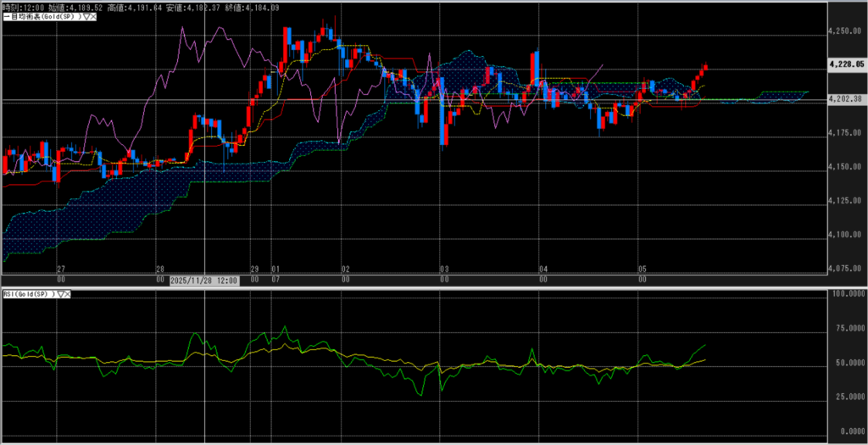Click the RSI(Gold(SP)) panel label
Viewport: 868px width, 445px height.
(27, 294)
